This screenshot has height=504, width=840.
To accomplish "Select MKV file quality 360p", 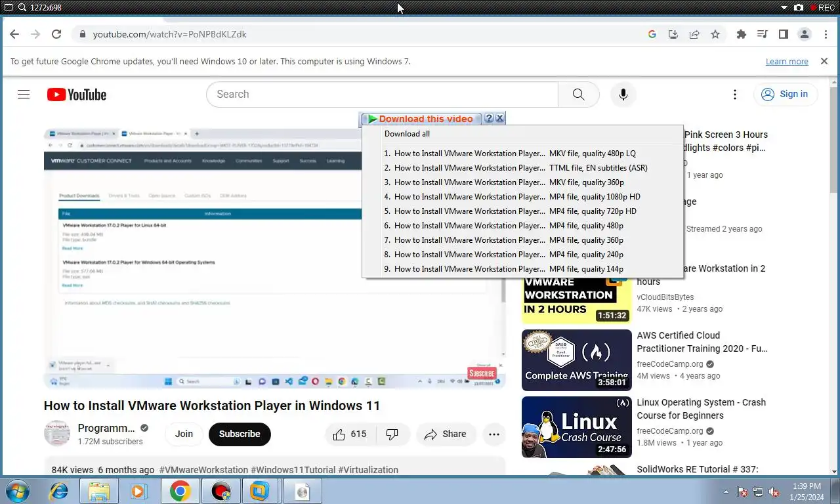I will coord(522,182).
